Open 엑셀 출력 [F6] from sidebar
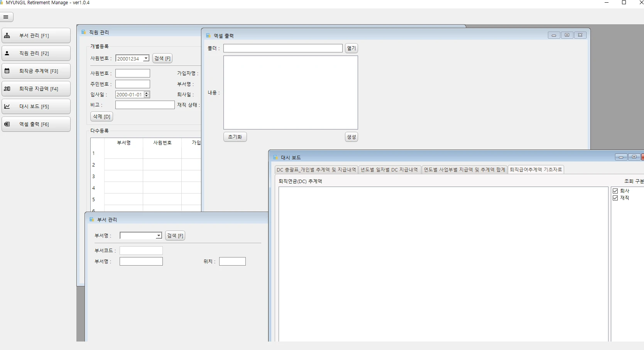Screen dimensions: 644x350 [36, 124]
